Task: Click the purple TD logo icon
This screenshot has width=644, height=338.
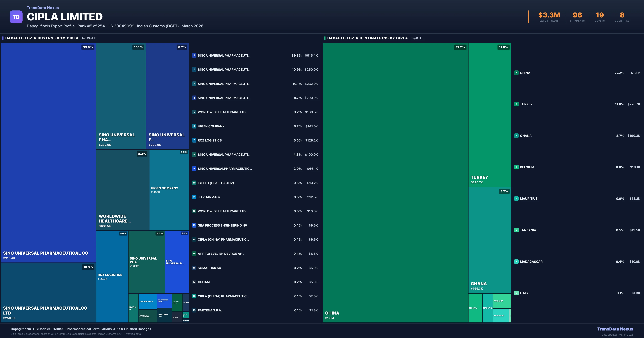Action: 16,17
